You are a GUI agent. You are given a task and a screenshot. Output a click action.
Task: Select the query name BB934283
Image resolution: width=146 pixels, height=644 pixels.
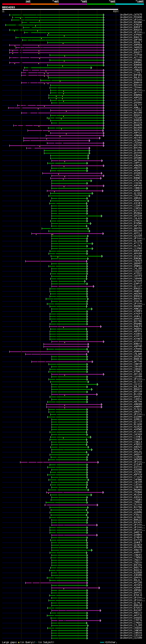[x=8, y=7]
